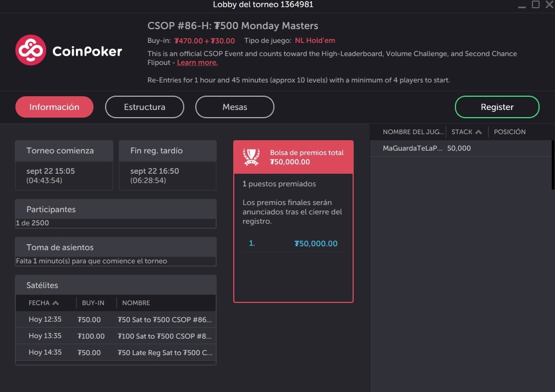Screen dimensions: 555x392
Task: Switch to the Estructura tab
Action: [144, 107]
